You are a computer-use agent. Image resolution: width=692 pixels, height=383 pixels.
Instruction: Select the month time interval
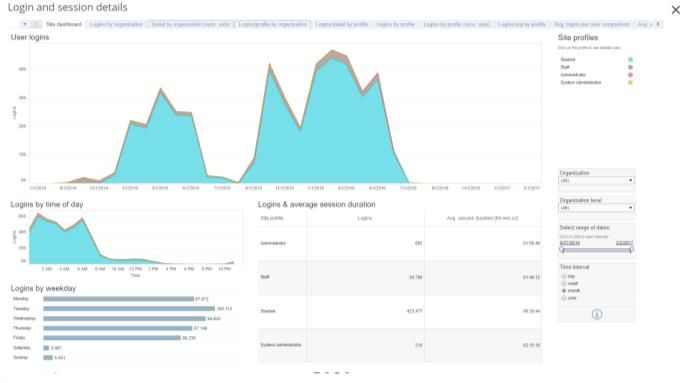tap(564, 291)
